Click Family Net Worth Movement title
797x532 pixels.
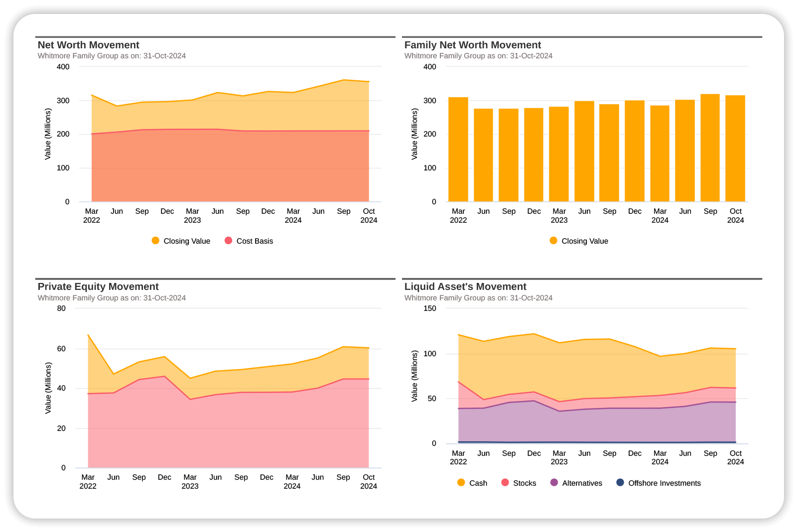(473, 45)
